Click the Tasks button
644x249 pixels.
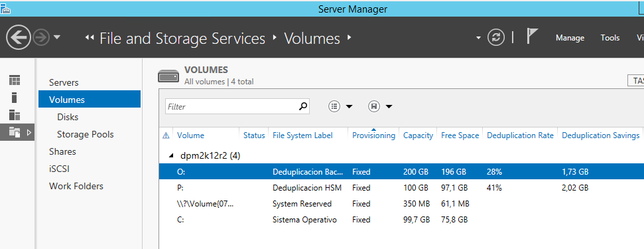pos(636,80)
